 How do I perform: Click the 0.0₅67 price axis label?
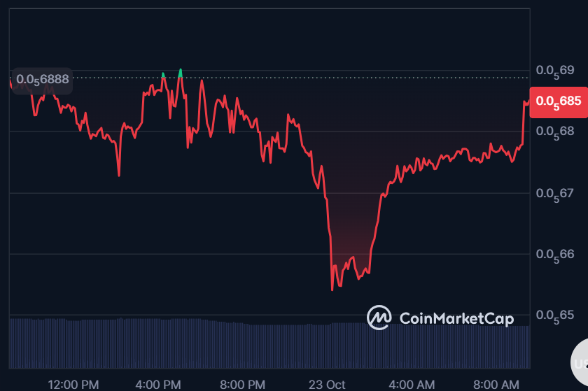[x=554, y=192]
